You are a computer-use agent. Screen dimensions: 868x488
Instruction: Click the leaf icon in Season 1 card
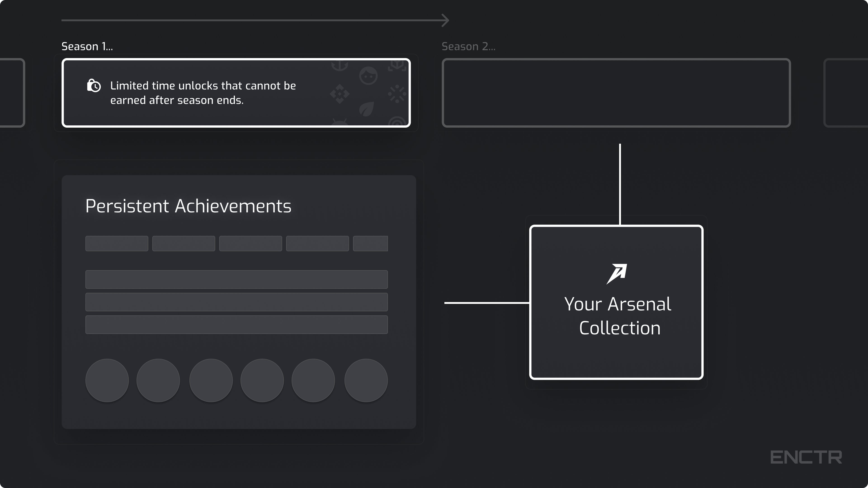click(367, 108)
